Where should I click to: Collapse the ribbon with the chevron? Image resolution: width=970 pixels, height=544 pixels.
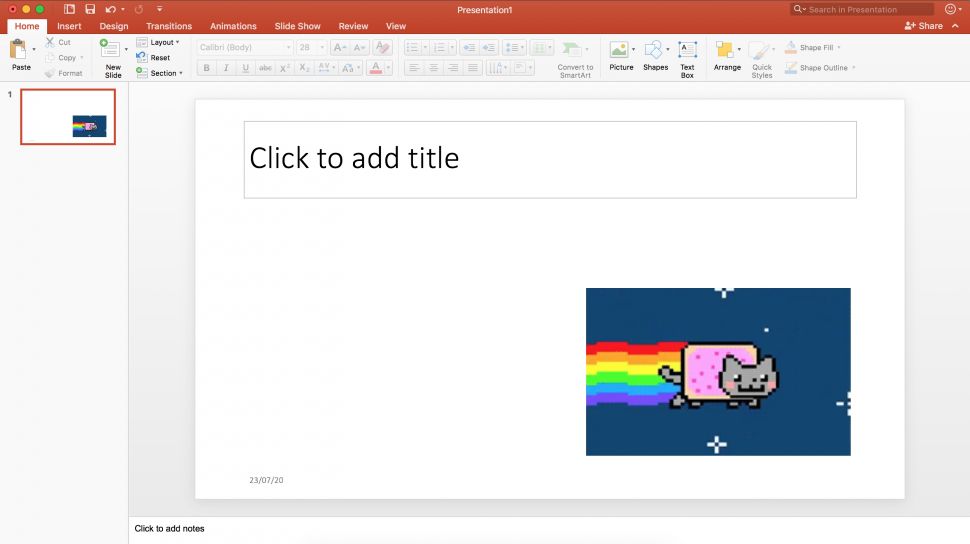tap(956, 26)
